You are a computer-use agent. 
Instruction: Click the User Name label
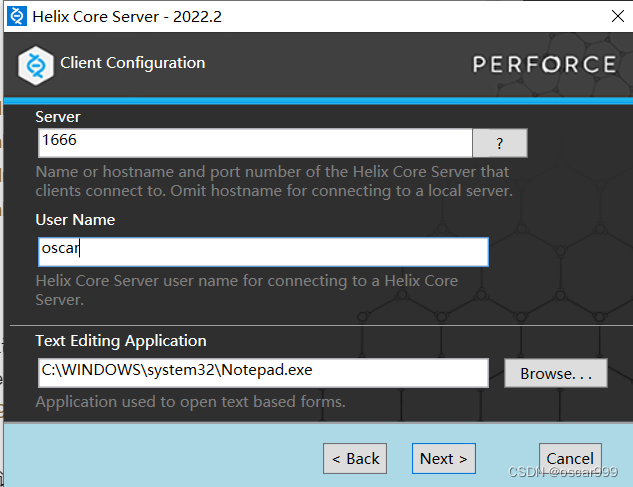click(x=75, y=220)
